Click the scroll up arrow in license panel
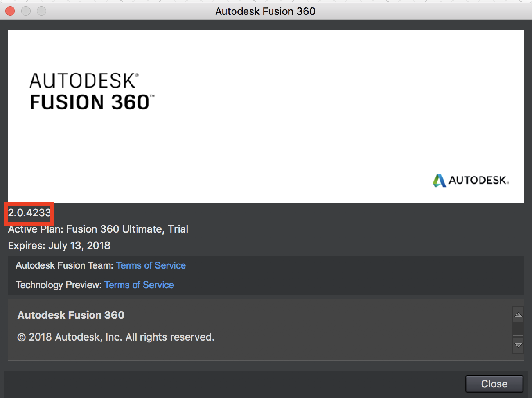Viewport: 532px width, 398px height. 518,315
